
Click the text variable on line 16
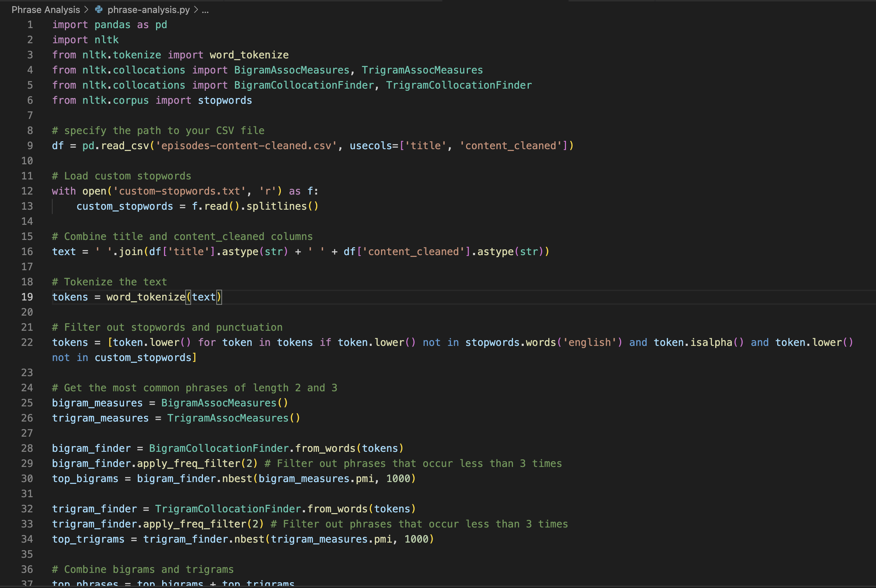coord(63,251)
